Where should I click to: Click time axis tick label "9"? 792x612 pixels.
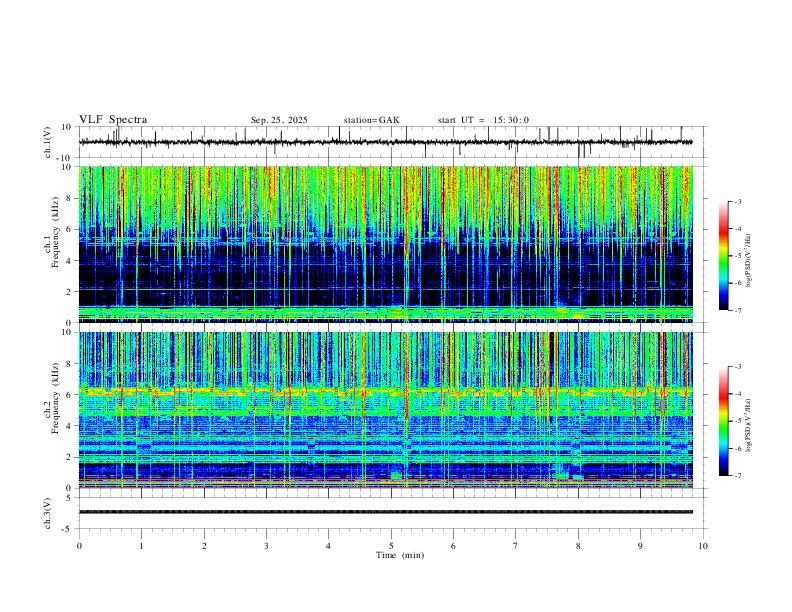(640, 546)
